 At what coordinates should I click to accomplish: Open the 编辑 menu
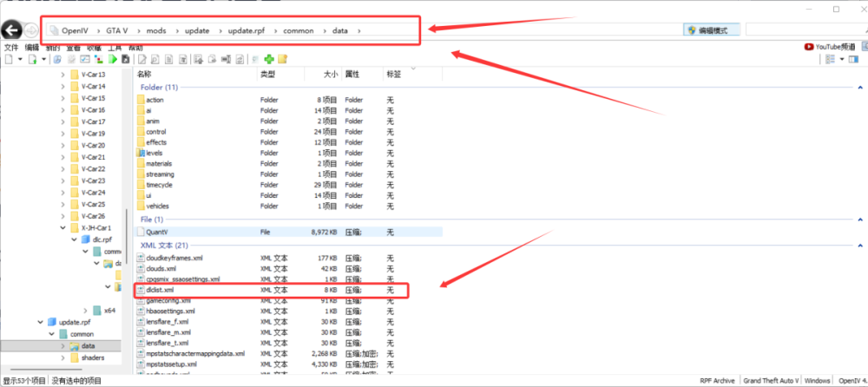(32, 47)
